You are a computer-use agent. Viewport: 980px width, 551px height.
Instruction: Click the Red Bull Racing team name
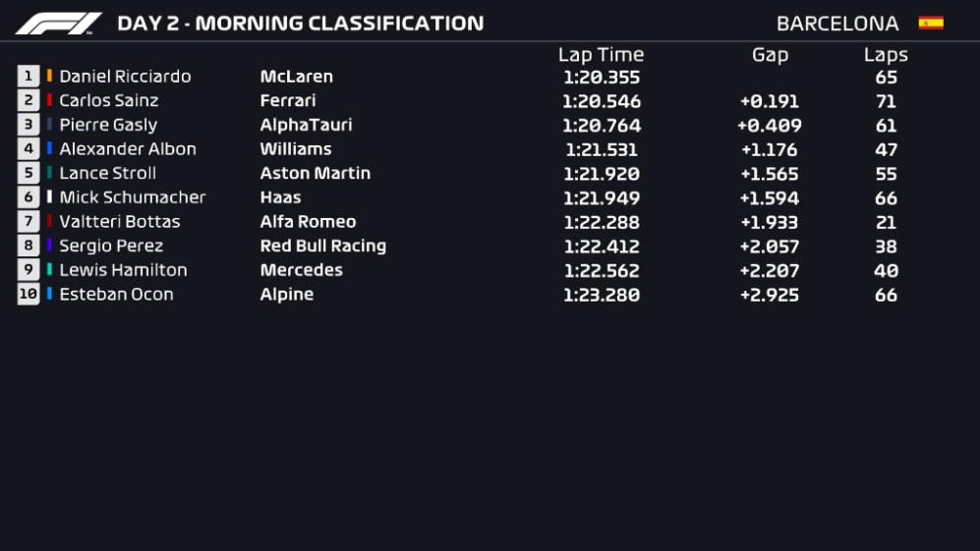[322, 246]
